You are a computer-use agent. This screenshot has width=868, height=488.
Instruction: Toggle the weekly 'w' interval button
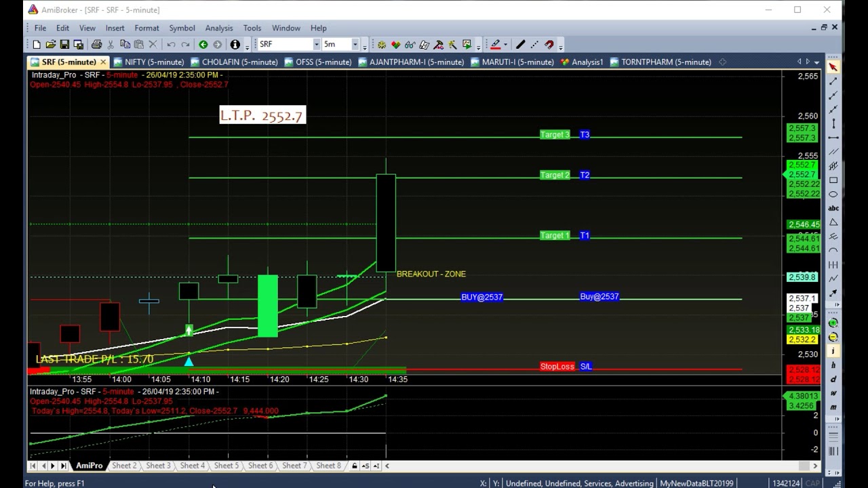click(833, 394)
